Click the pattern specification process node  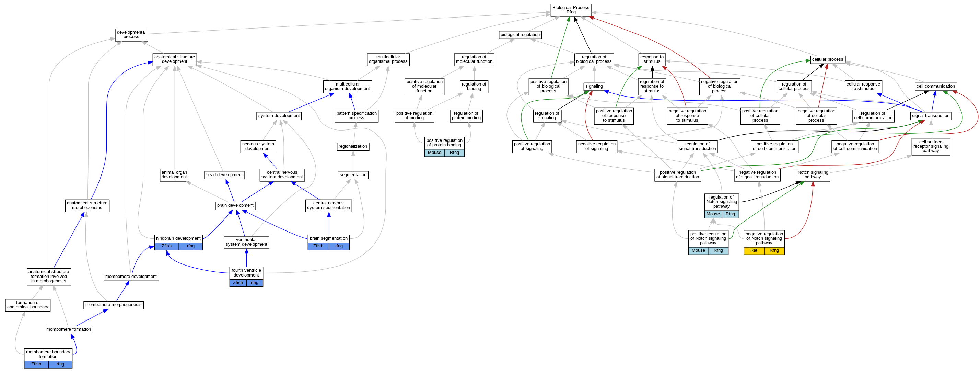357,116
